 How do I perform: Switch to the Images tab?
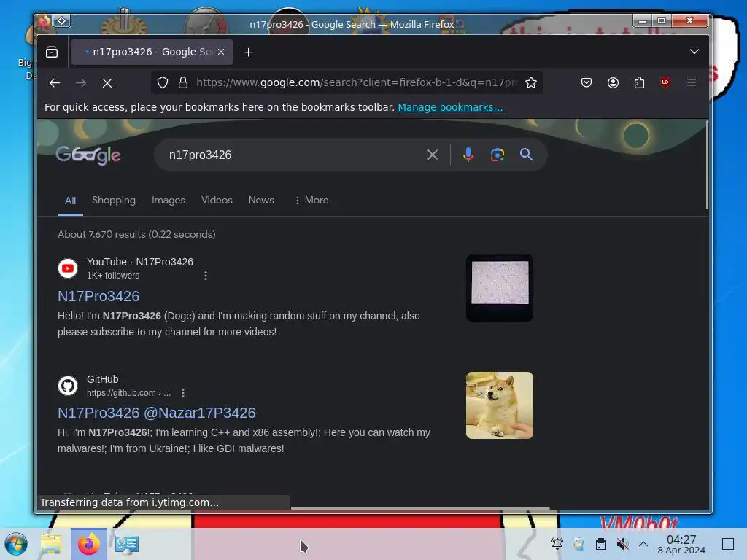[x=169, y=200]
